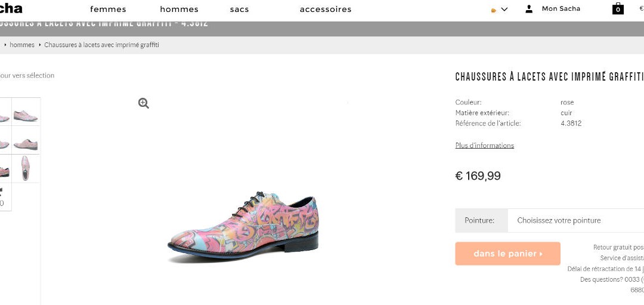Click the zoom magnifier icon above shoe

[x=143, y=103]
